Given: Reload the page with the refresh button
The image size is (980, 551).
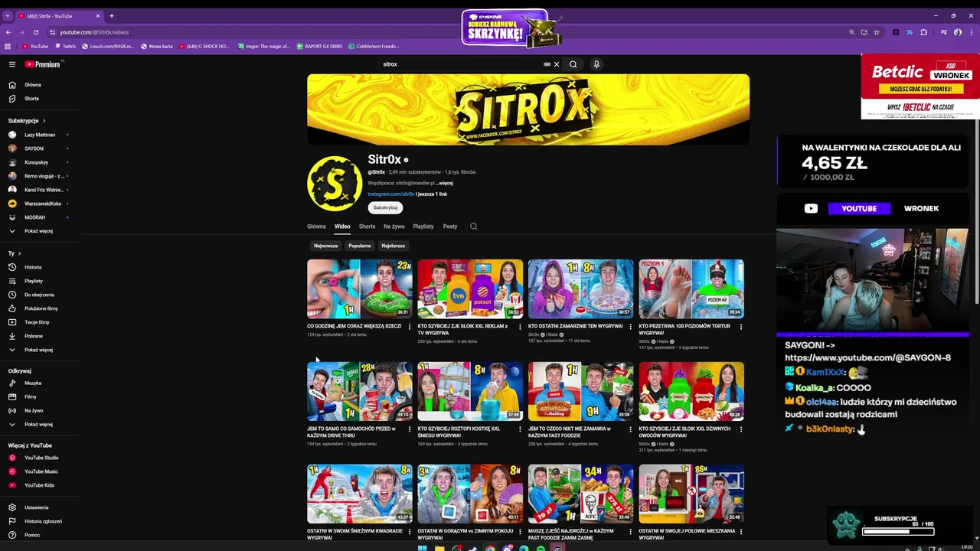Looking at the screenshot, I should tap(35, 32).
